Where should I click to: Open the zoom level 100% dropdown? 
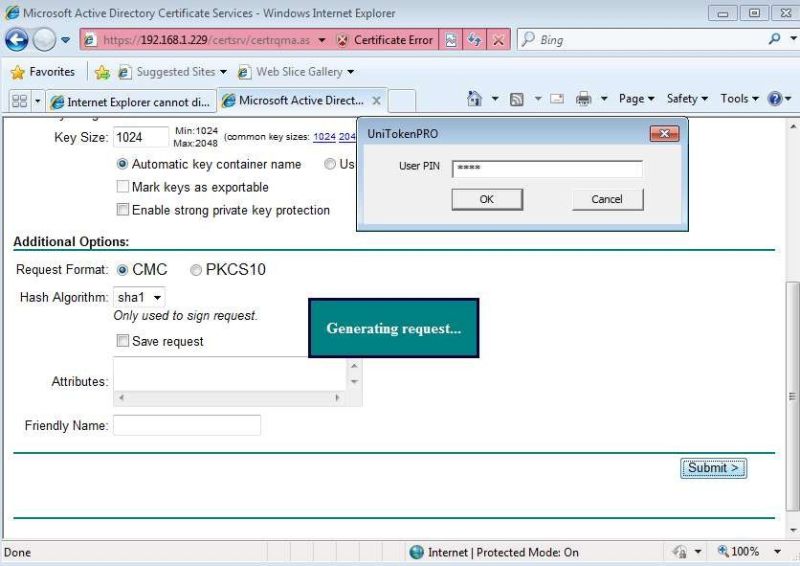click(777, 552)
